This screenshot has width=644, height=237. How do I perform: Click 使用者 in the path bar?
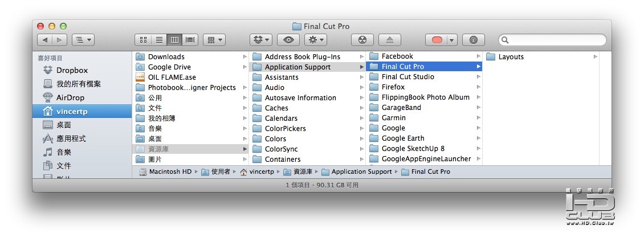point(216,171)
